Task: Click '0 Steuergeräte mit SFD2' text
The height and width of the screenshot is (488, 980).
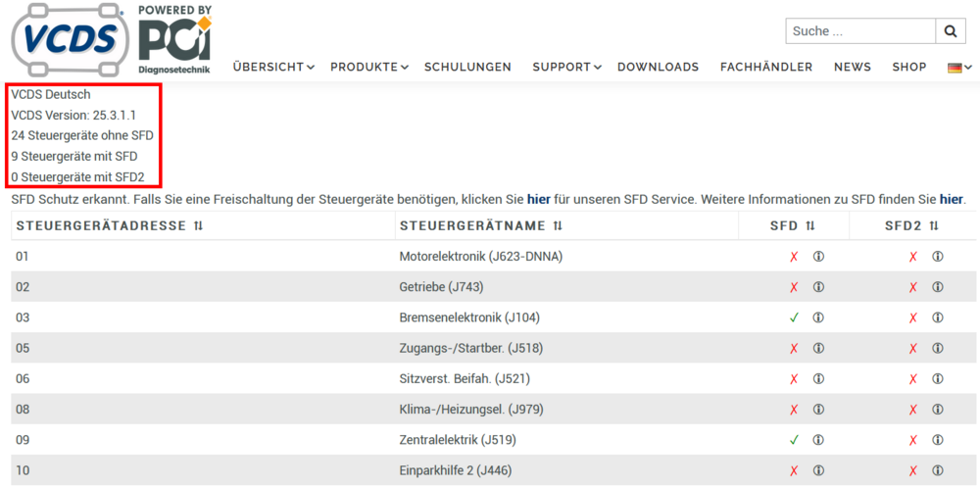Action: click(77, 176)
